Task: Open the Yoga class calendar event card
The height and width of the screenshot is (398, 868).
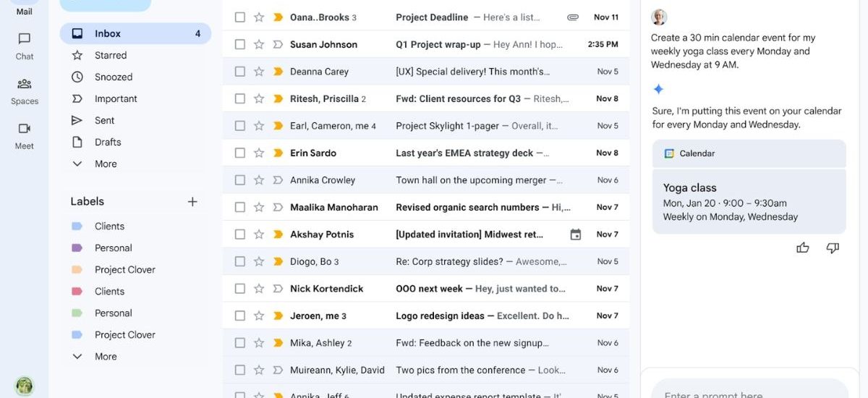Action: click(x=749, y=202)
